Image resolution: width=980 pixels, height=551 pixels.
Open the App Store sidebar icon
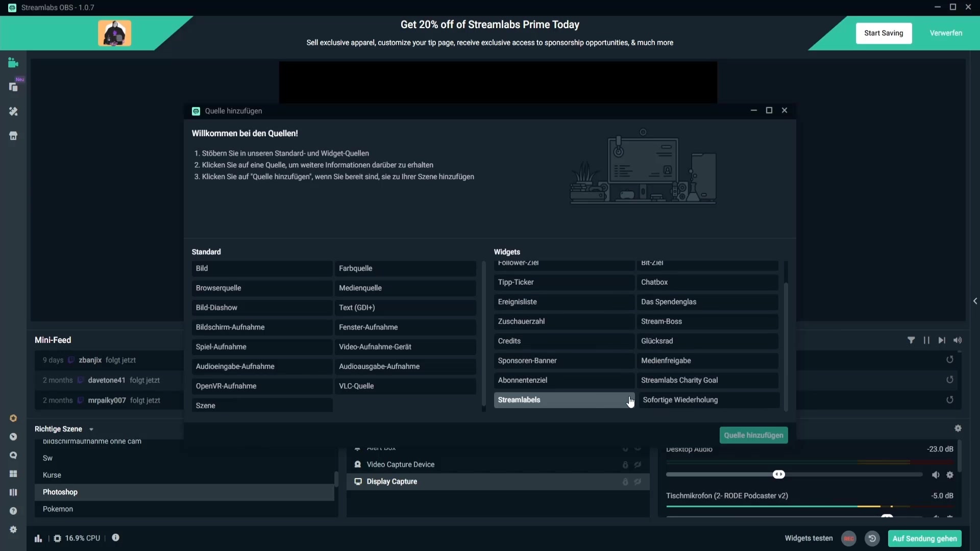13,136
